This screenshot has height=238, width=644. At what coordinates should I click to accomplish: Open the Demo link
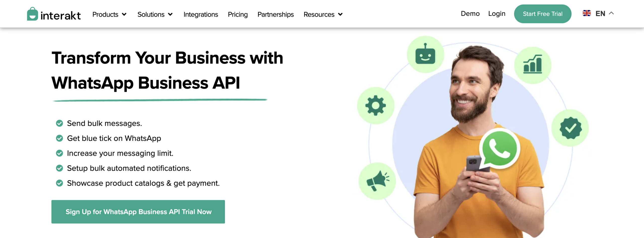tap(470, 14)
